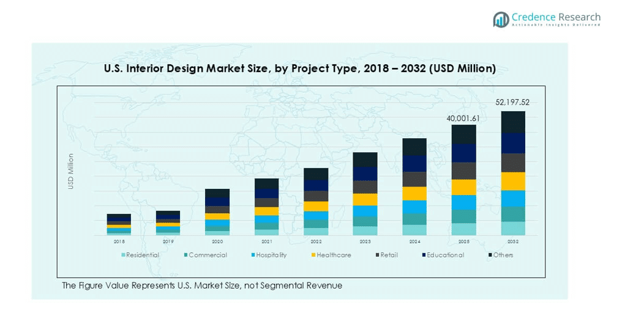Click the Credence Research brand name text
Screen dimensions: 644x324
tap(556, 17)
